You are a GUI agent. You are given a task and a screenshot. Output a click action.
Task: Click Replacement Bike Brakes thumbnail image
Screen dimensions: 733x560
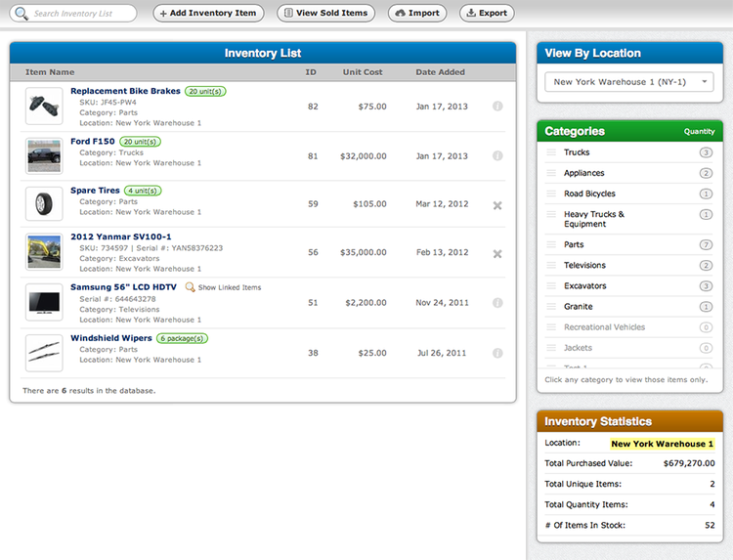pyautogui.click(x=44, y=107)
